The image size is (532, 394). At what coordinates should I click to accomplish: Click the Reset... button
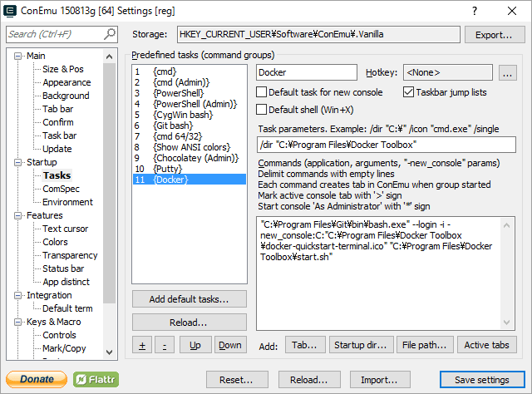[x=237, y=379]
